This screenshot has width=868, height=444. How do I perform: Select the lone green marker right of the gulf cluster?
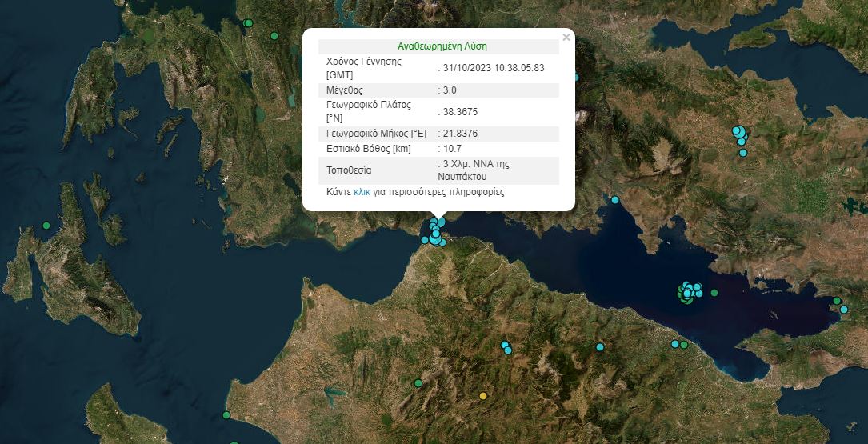click(714, 293)
